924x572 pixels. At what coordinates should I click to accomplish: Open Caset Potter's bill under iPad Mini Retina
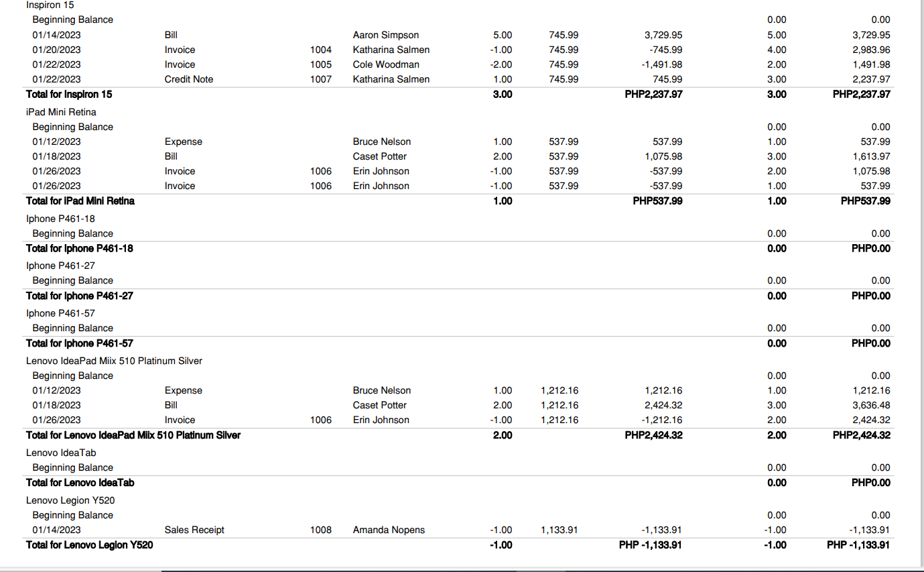[x=171, y=156]
